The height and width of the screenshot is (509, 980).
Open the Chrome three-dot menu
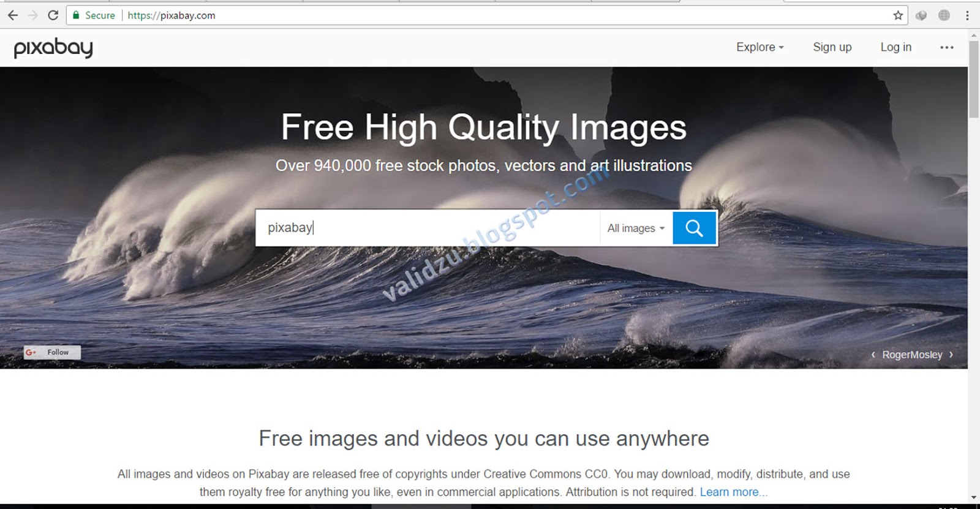(x=967, y=15)
